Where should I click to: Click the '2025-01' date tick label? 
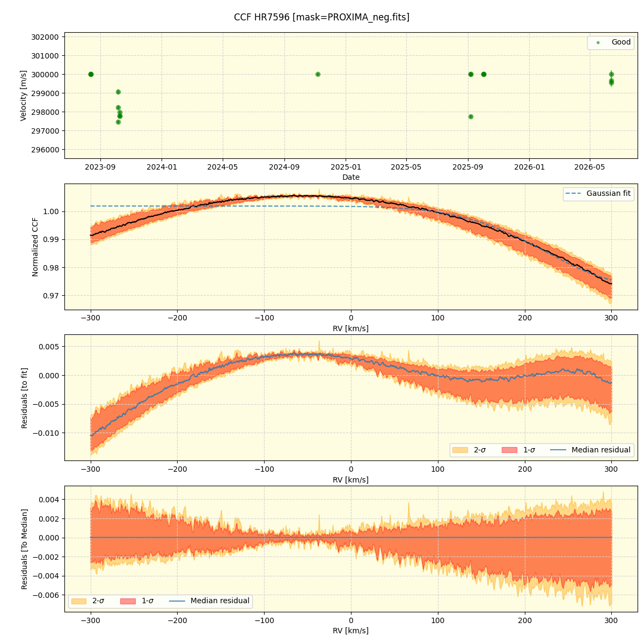(x=346, y=167)
